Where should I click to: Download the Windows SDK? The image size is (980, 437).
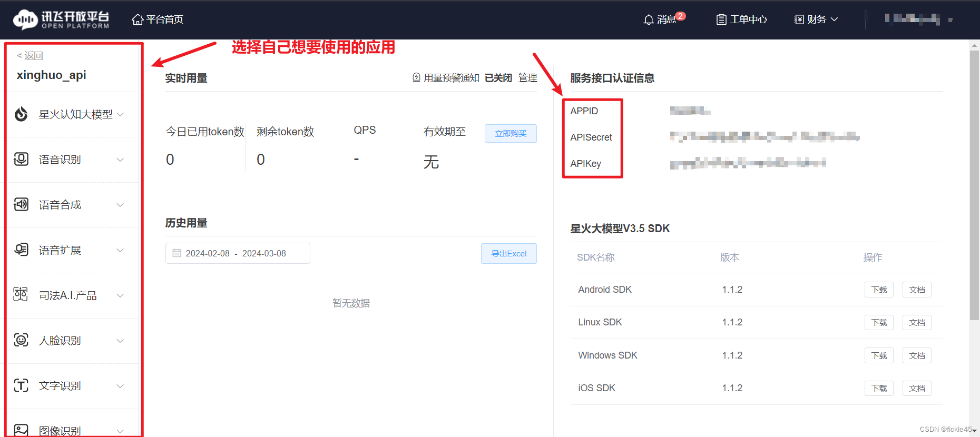[x=879, y=355]
